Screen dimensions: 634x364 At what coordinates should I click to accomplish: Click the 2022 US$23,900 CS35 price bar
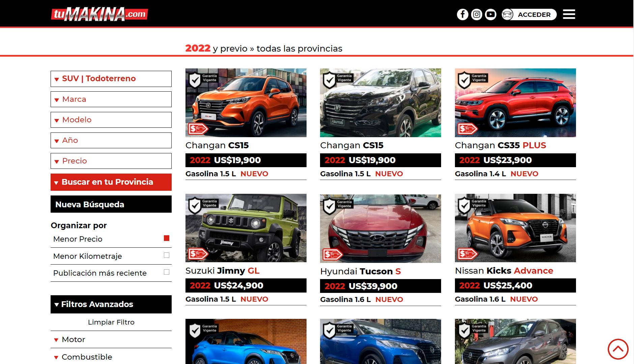515,160
